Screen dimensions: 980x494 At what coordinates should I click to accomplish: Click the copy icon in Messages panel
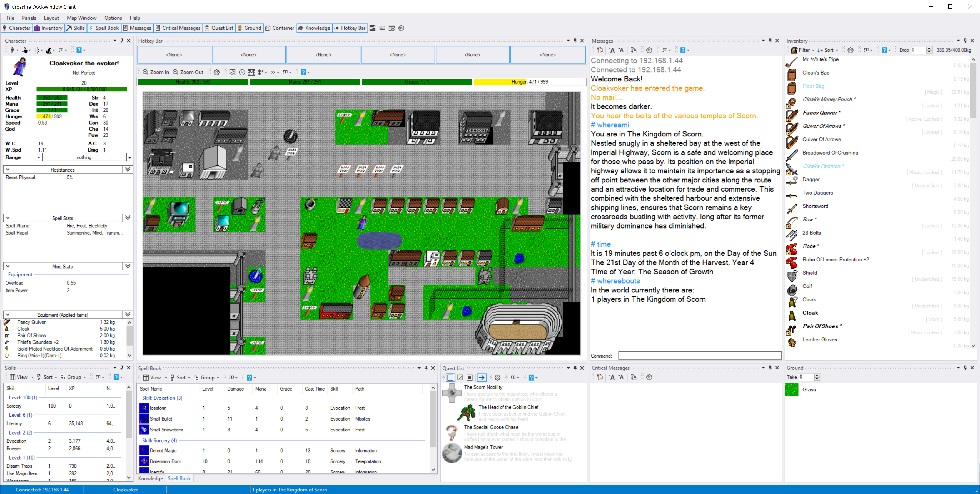coord(634,50)
